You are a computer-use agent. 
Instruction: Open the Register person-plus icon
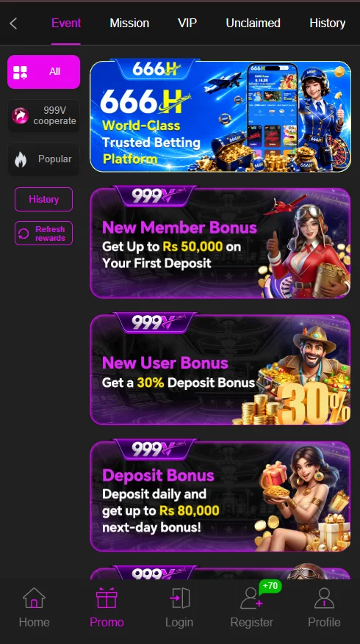coord(251,598)
